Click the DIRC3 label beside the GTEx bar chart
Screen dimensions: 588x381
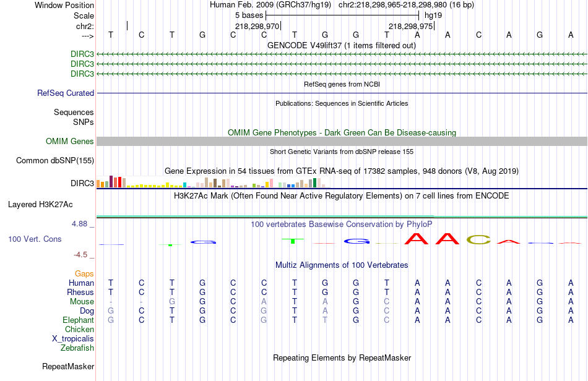point(82,183)
